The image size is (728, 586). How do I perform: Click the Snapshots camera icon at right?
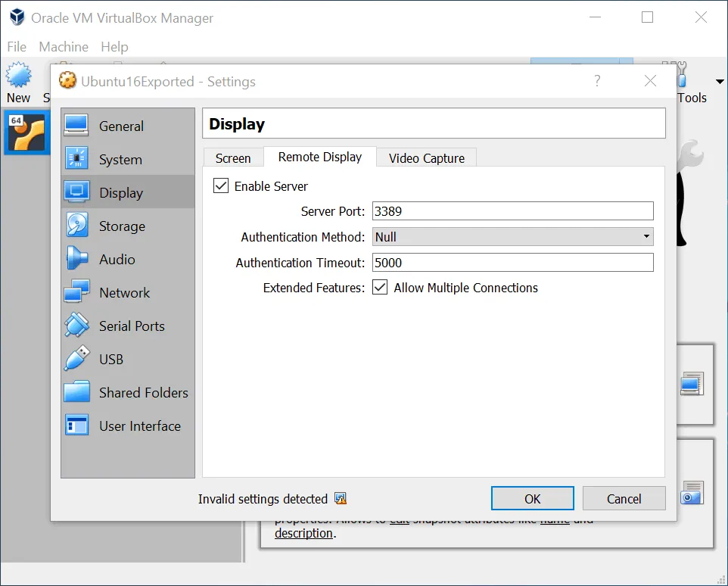pos(692,493)
